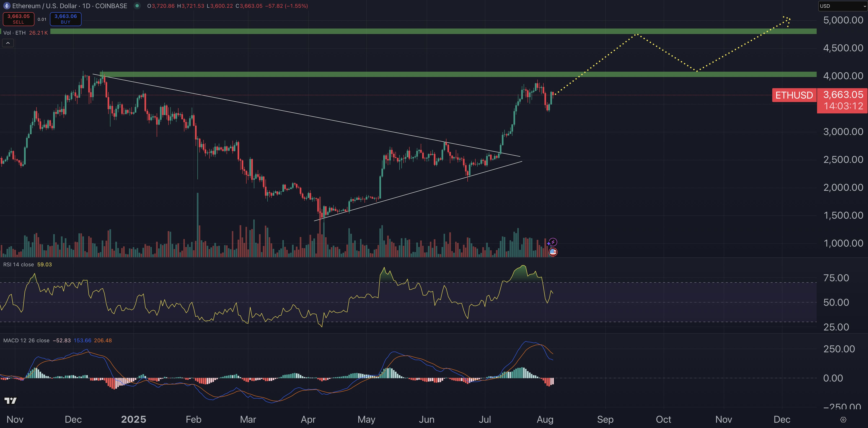
Task: Click the change value −57.82 (−1.55%)
Action: pos(286,6)
